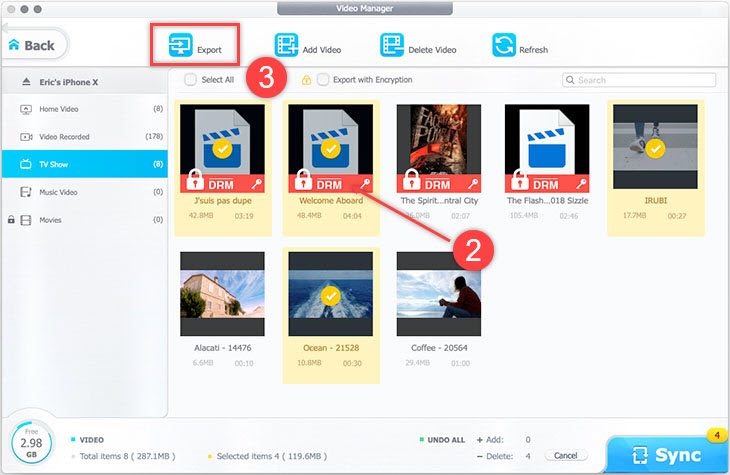Image resolution: width=730 pixels, height=475 pixels.
Task: Enable the Select All checkbox
Action: (x=190, y=80)
